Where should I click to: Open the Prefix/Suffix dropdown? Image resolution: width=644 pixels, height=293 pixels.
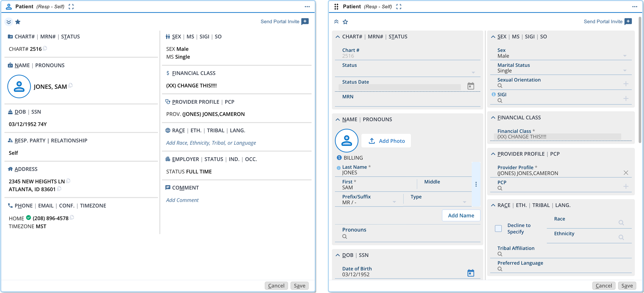[x=394, y=202]
